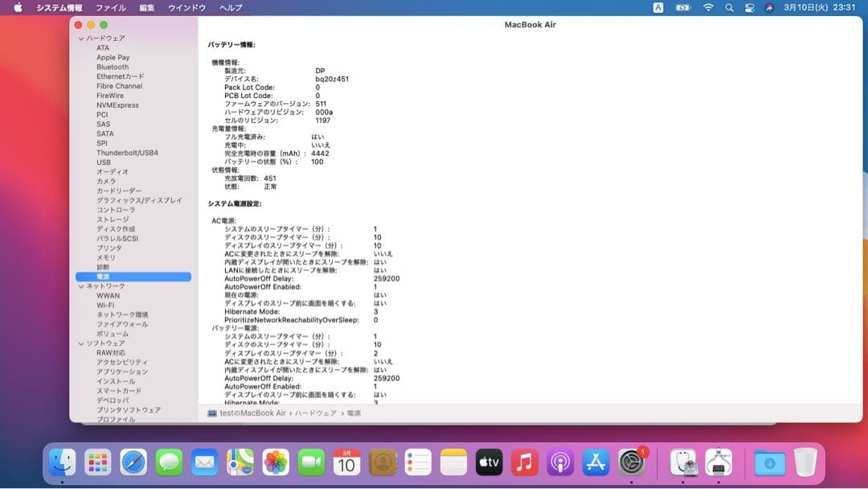Collapse the ハードウェア section in the sidebar
This screenshot has height=489, width=868.
tap(80, 38)
